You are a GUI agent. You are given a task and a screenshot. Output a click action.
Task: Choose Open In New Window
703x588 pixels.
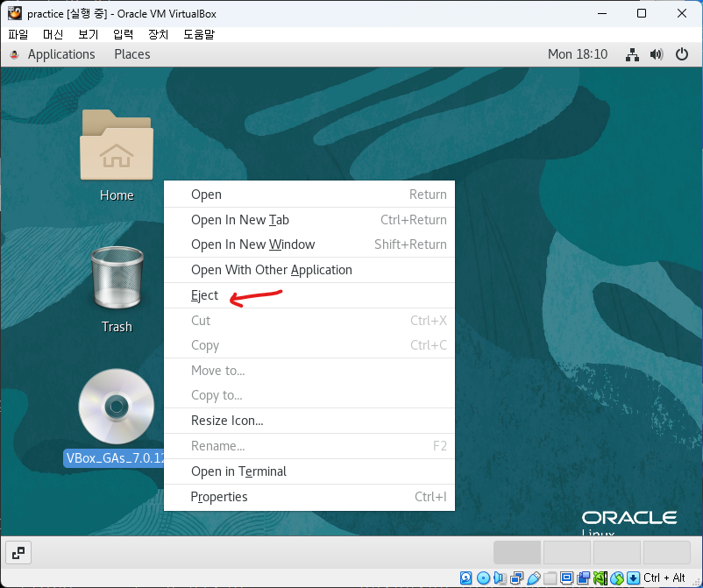click(x=309, y=244)
